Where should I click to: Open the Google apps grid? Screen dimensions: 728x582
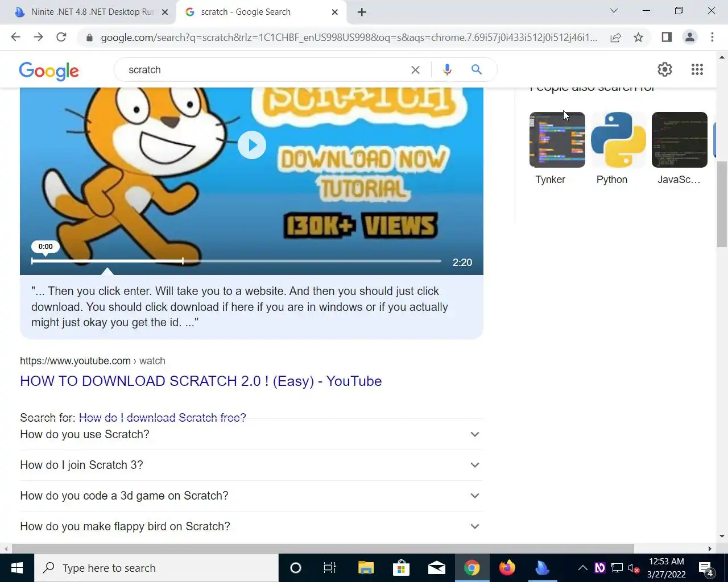pyautogui.click(x=697, y=69)
